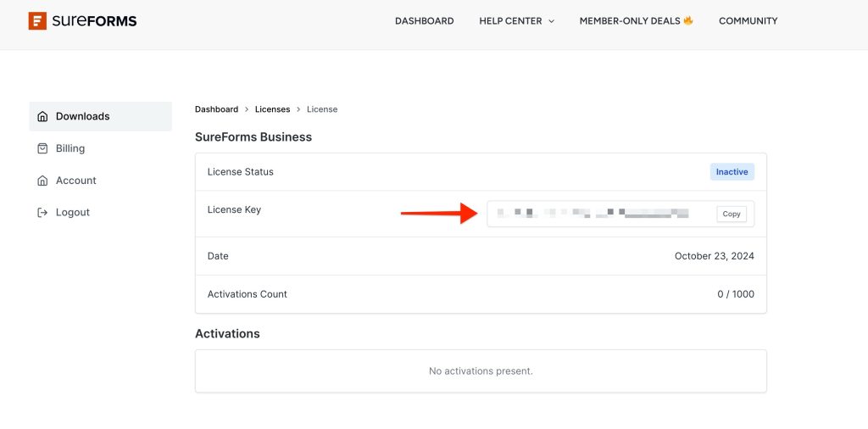The image size is (868, 429).
Task: Expand the Help Center dropdown chevron
Action: pyautogui.click(x=551, y=21)
